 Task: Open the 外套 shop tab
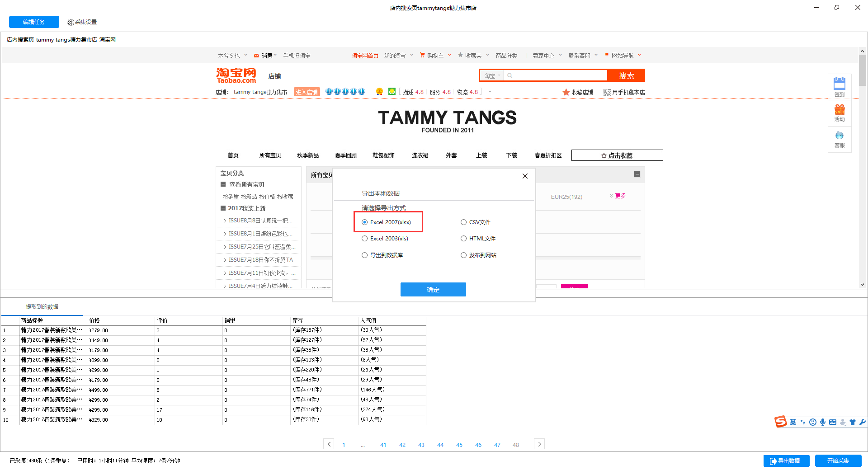(x=451, y=155)
